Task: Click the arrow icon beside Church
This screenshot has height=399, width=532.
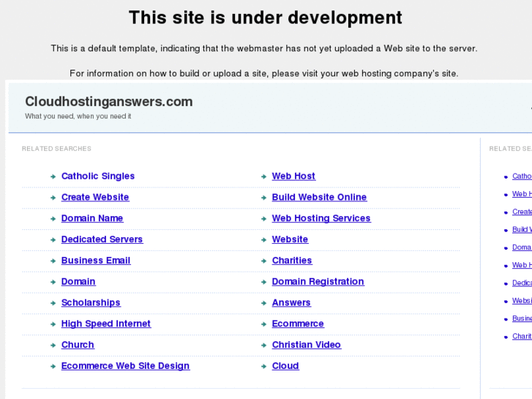Action: click(53, 345)
